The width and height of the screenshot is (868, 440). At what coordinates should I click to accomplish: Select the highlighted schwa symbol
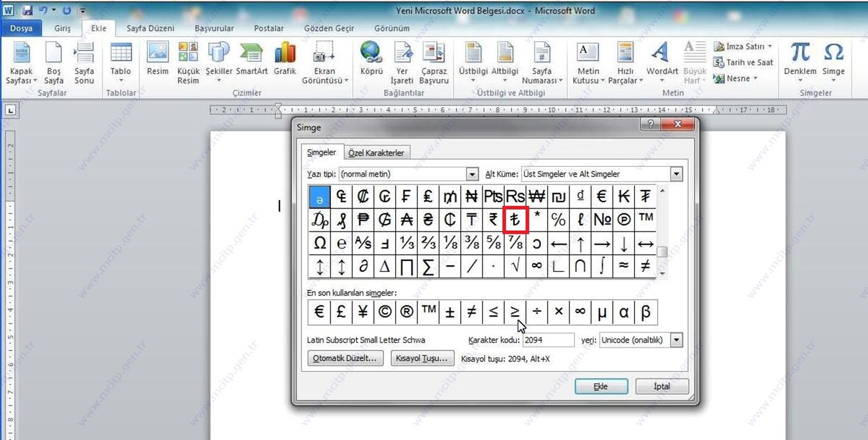(x=320, y=197)
